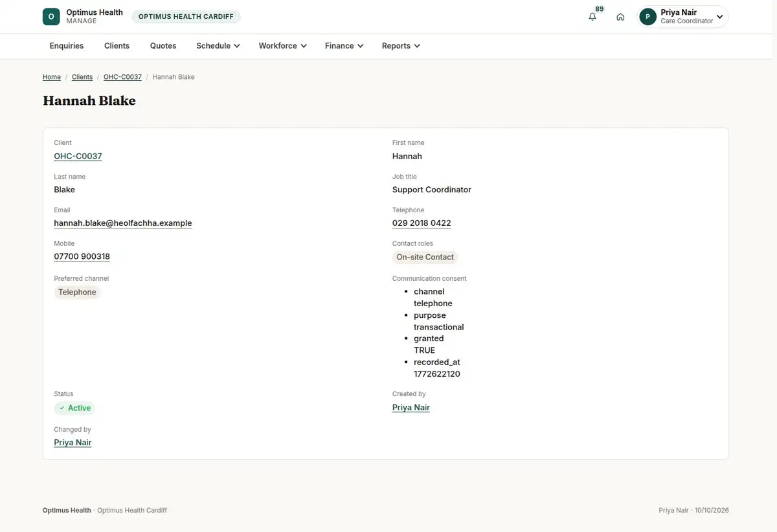Click the mobile number 07700 900318
The width and height of the screenshot is (777, 532).
point(82,257)
